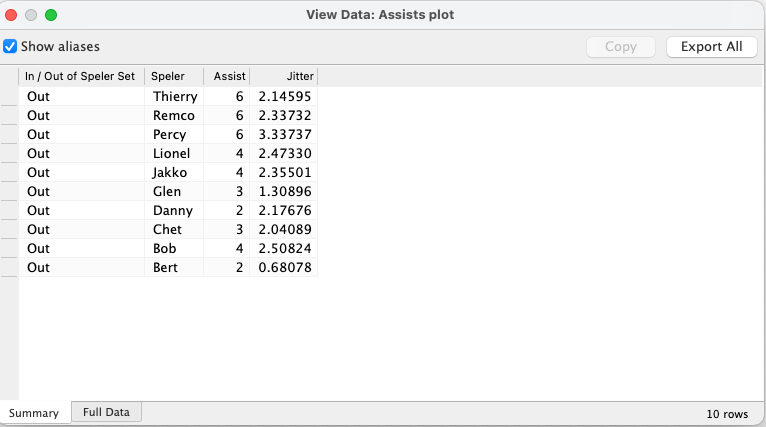766x427 pixels.
Task: Select the Jitter value 2.04089
Action: pyautogui.click(x=284, y=230)
